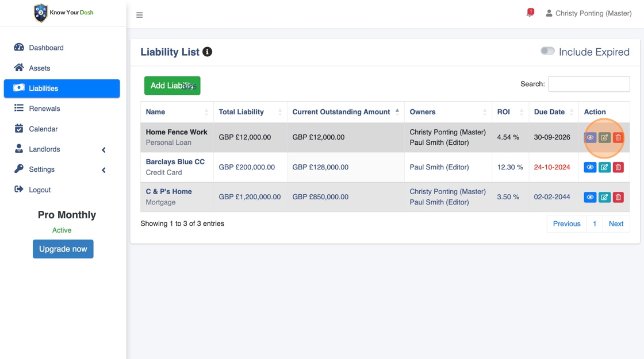View the Barclays Blue CC details
Image resolution: width=644 pixels, height=359 pixels.
590,167
